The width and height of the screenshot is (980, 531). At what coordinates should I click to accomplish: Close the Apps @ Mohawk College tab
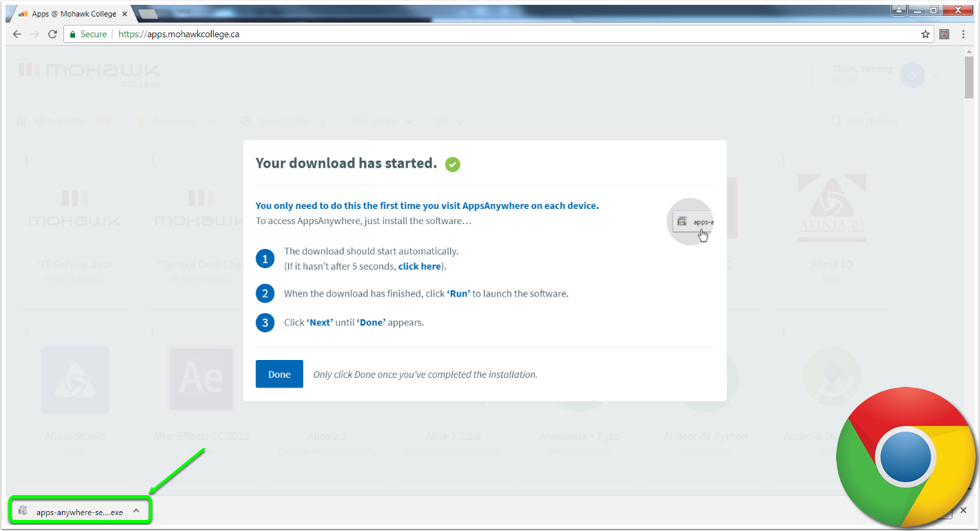pyautogui.click(x=125, y=14)
